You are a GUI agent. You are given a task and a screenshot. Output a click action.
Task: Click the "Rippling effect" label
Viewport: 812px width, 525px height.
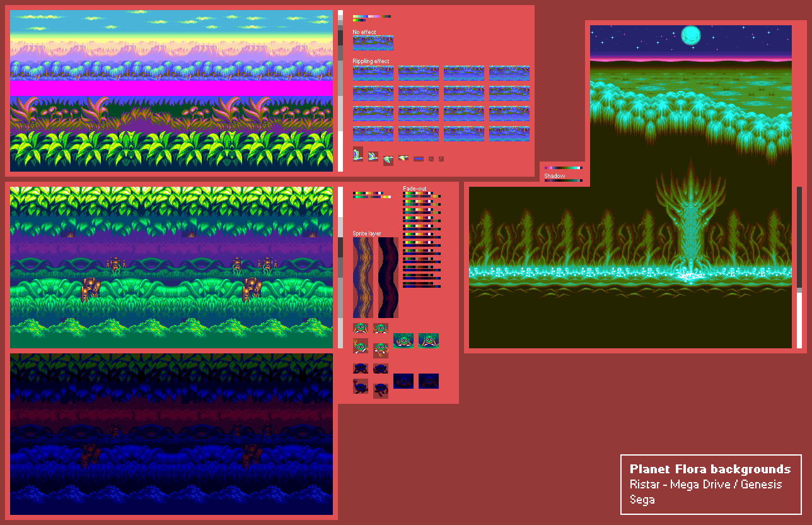coord(371,61)
